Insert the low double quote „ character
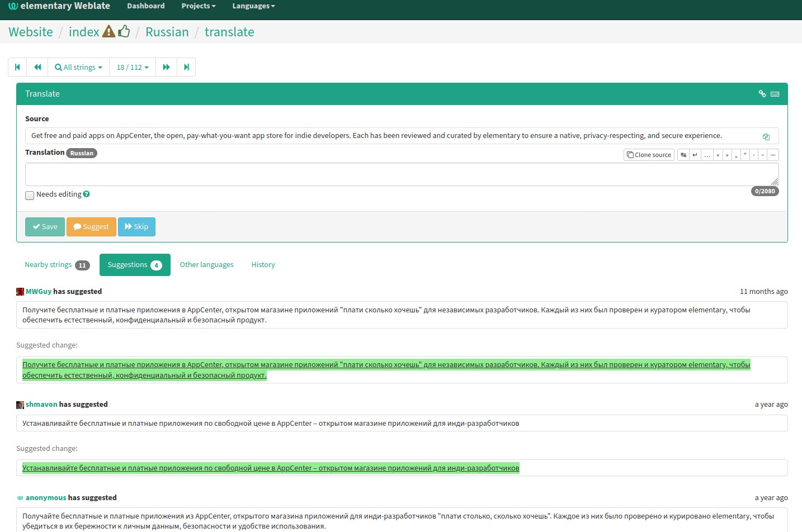Image resolution: width=802 pixels, height=532 pixels. tap(736, 155)
